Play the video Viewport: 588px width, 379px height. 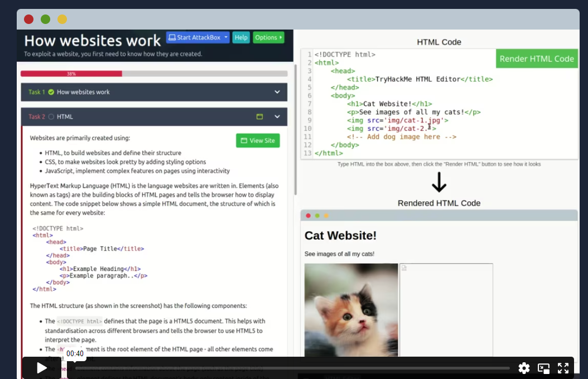[x=42, y=368]
